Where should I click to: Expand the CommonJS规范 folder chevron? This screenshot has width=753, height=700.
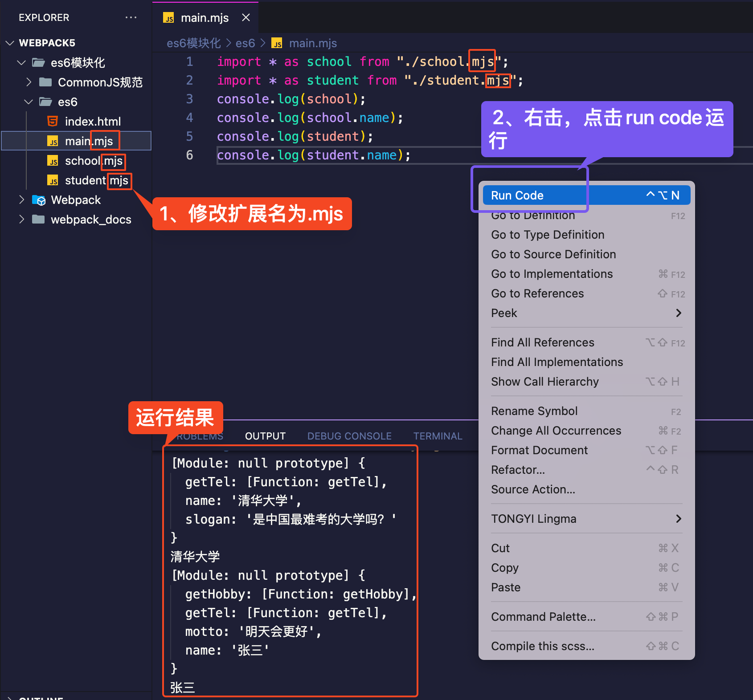point(29,82)
